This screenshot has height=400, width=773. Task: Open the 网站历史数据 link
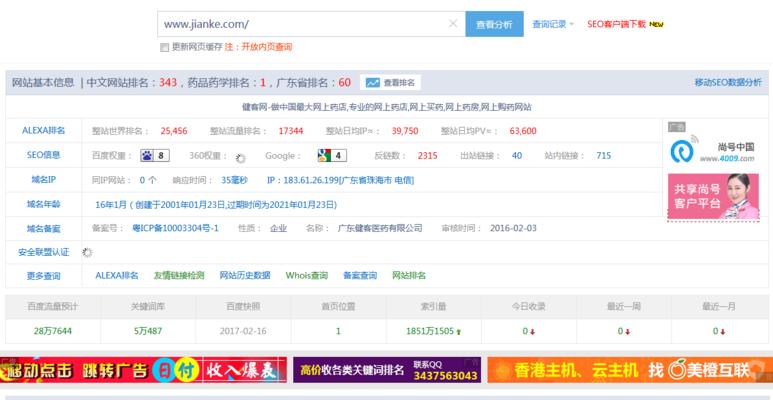(245, 276)
